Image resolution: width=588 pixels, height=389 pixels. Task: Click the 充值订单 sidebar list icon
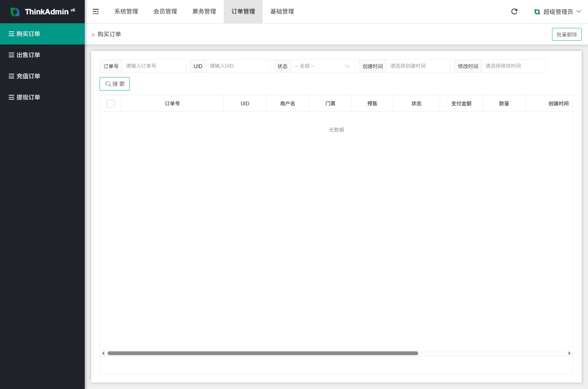click(x=11, y=76)
